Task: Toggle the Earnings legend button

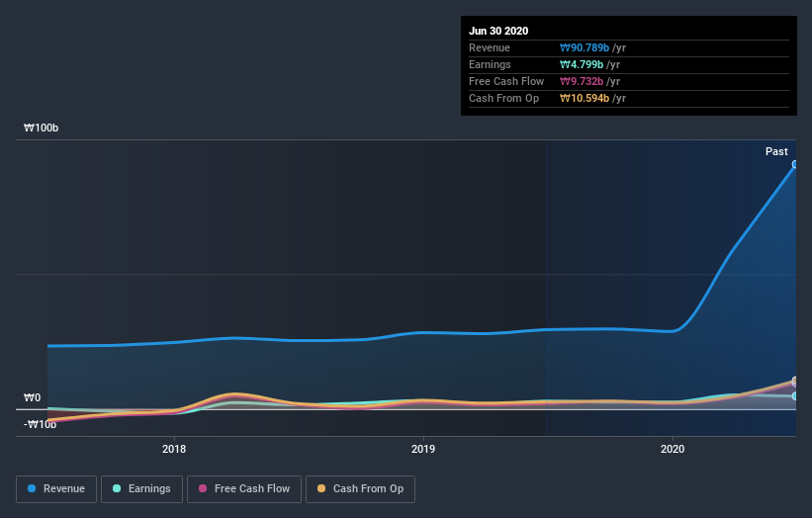Action: point(141,489)
